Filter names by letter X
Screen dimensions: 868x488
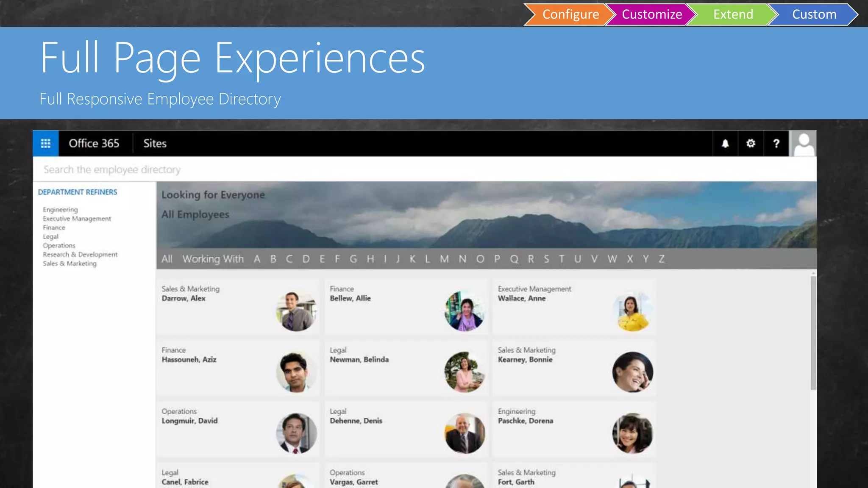pyautogui.click(x=630, y=259)
